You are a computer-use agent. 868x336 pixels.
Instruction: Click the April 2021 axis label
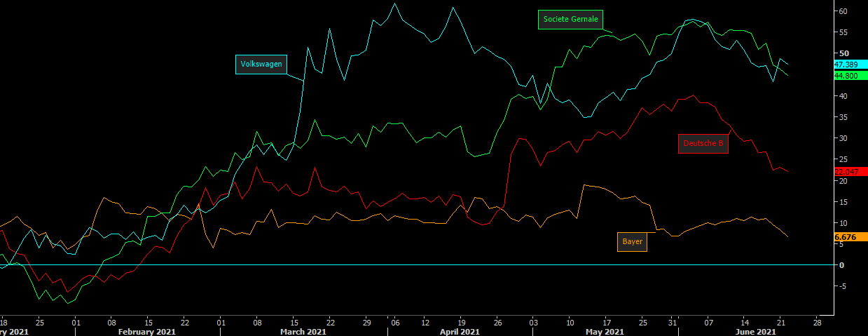point(458,331)
